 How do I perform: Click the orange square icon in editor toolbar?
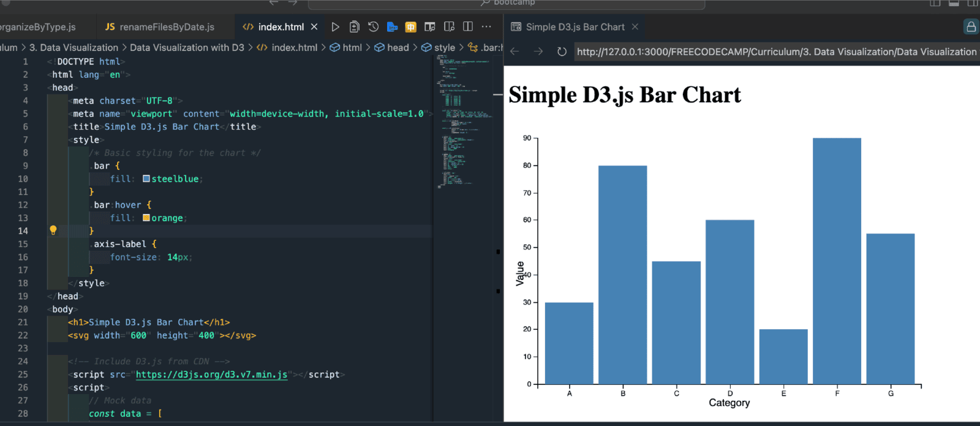(x=411, y=27)
